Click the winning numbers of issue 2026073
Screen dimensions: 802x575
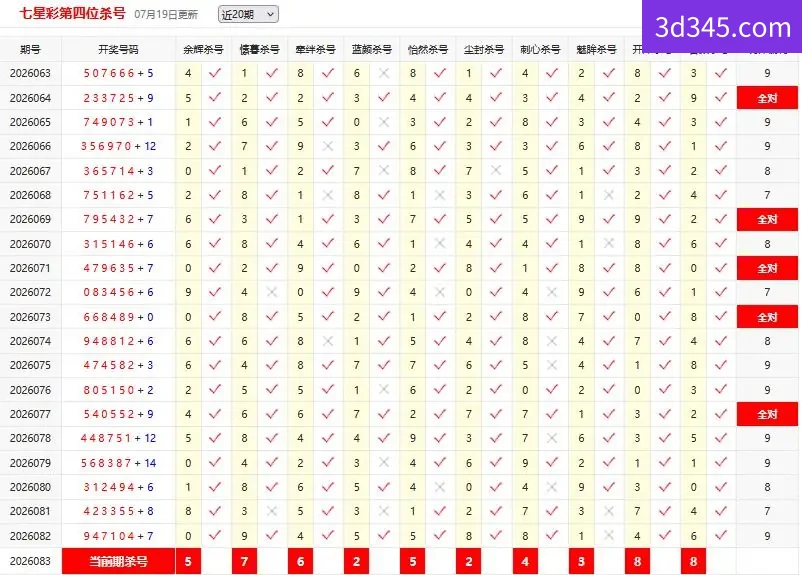118,317
